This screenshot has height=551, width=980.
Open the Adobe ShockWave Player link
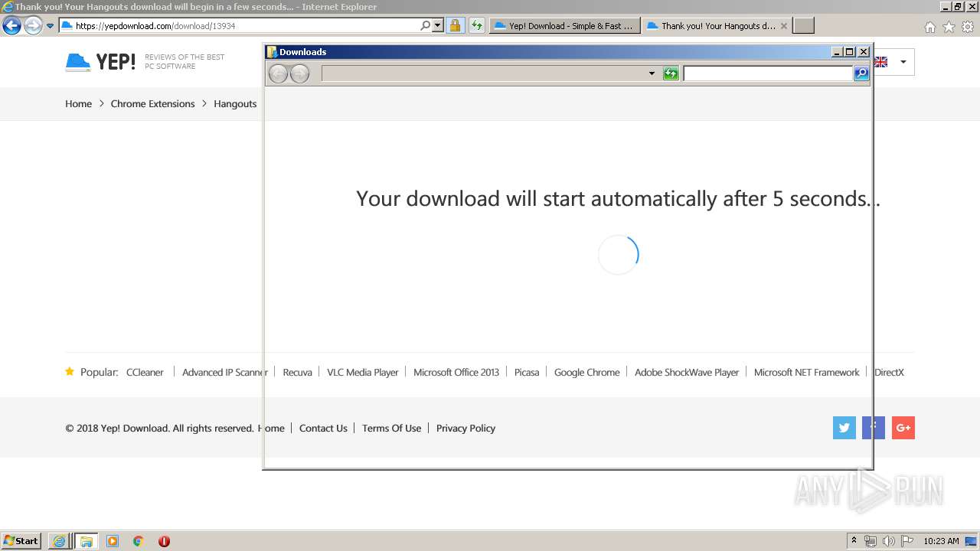687,372
